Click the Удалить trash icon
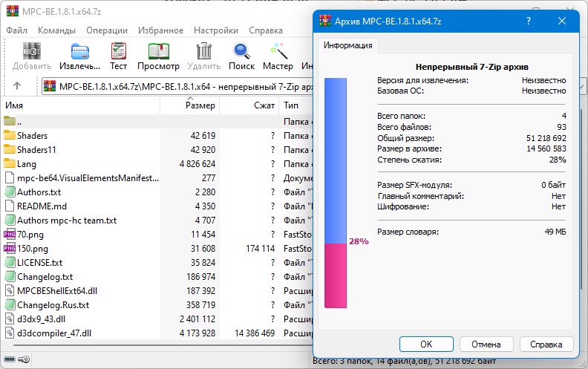 [x=204, y=51]
